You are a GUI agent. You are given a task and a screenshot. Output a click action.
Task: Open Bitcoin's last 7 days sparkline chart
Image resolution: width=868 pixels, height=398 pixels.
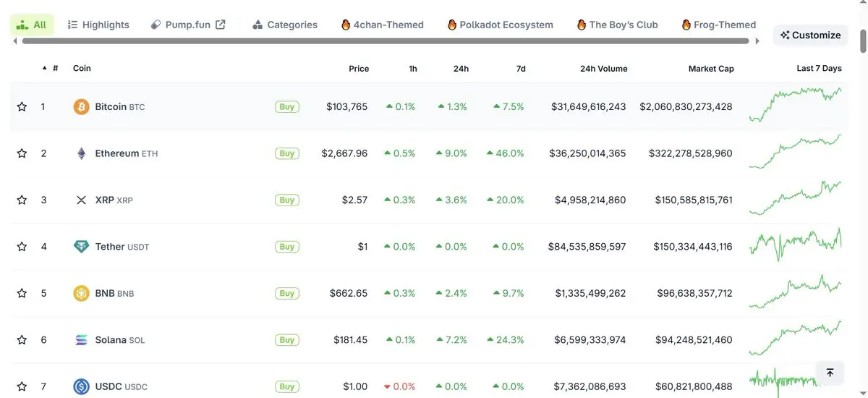tap(795, 105)
